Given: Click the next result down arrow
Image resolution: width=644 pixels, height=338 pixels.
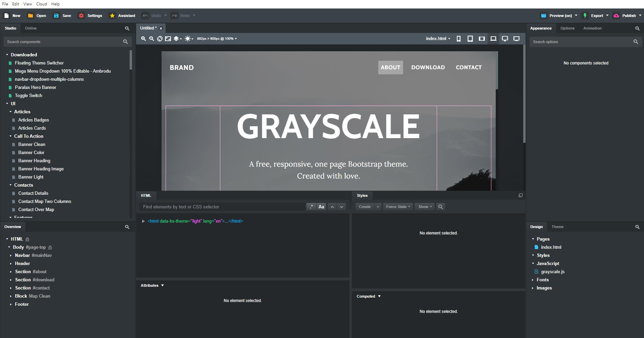Looking at the screenshot, I should [x=342, y=207].
